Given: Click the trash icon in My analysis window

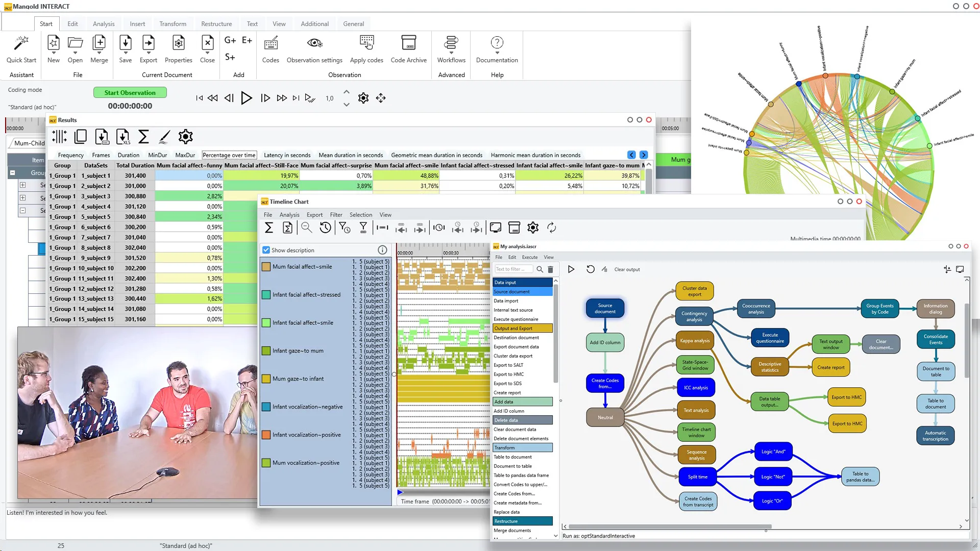Looking at the screenshot, I should coord(550,269).
